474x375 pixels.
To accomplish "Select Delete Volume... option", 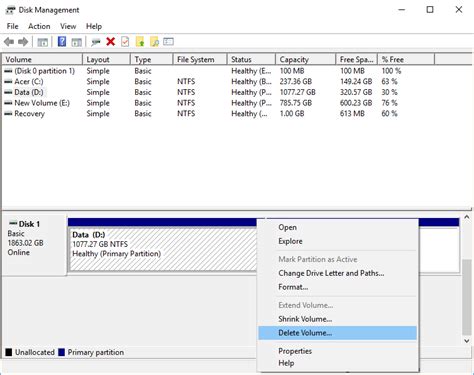I will [x=337, y=333].
